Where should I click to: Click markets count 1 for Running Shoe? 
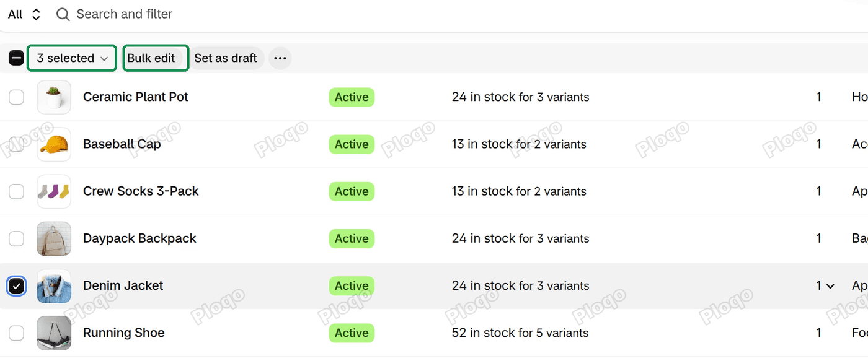coord(818,333)
